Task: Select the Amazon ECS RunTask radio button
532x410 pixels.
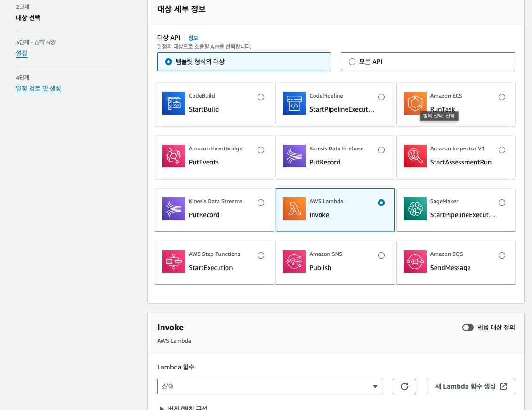Action: click(502, 97)
